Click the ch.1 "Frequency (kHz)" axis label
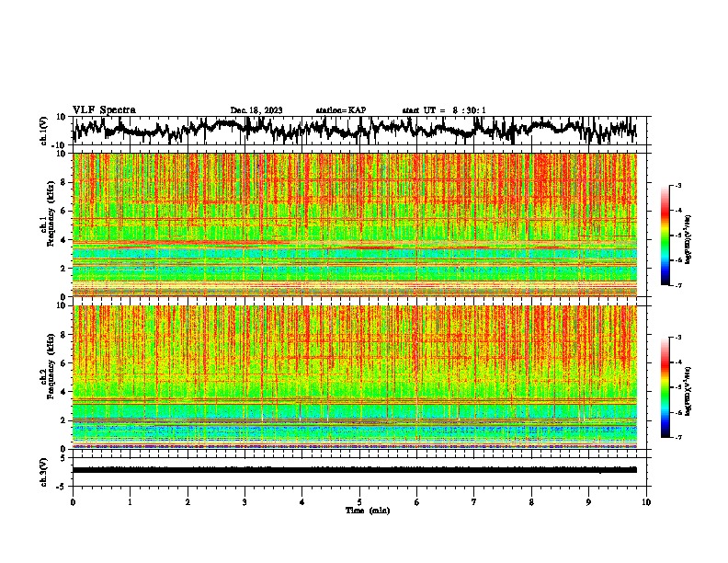 [51, 213]
